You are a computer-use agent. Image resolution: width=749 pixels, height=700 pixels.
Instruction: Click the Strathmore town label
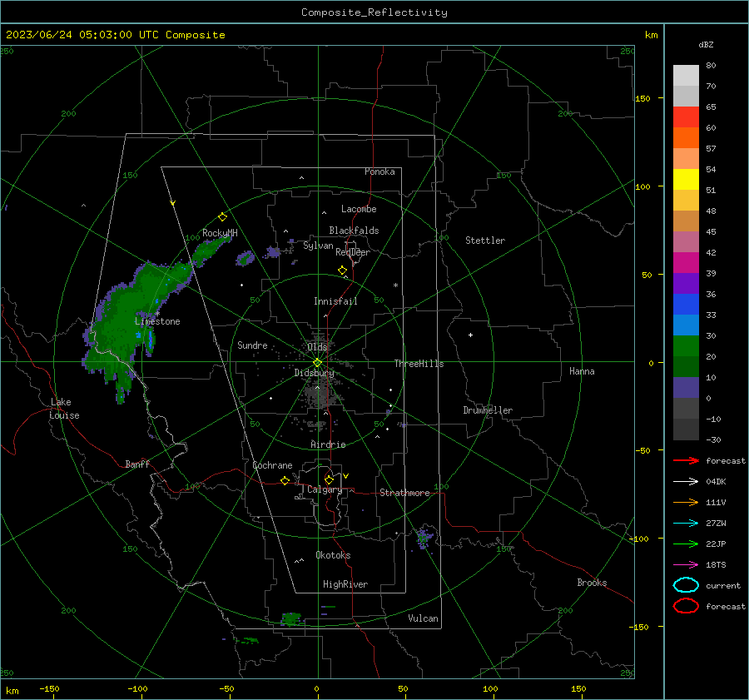click(404, 493)
